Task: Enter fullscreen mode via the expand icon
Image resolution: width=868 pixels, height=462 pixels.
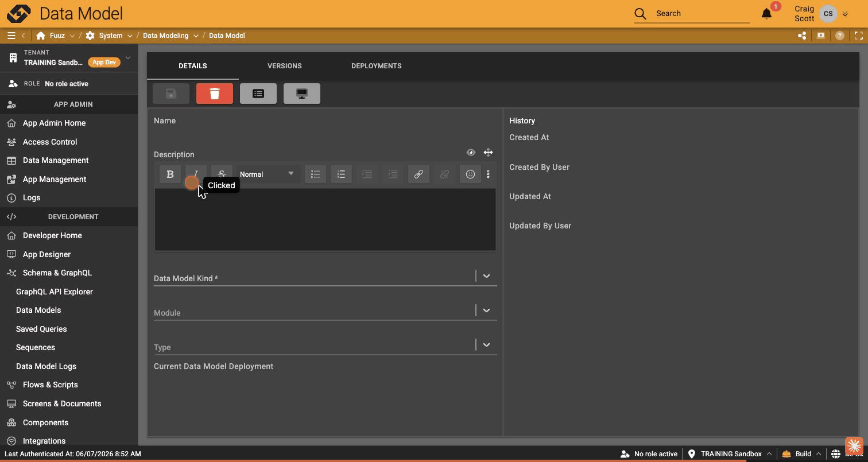Action: (x=859, y=36)
